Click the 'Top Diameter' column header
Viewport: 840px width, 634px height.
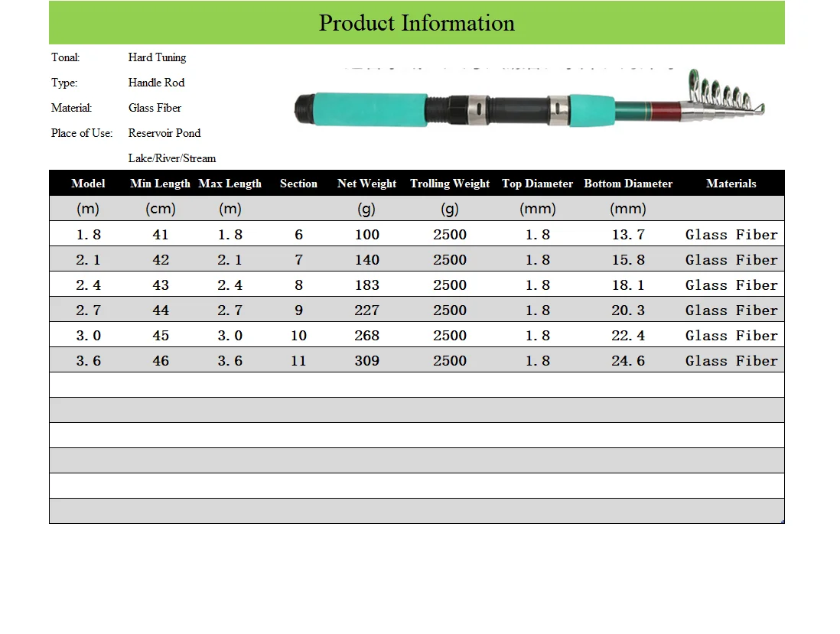pyautogui.click(x=537, y=183)
